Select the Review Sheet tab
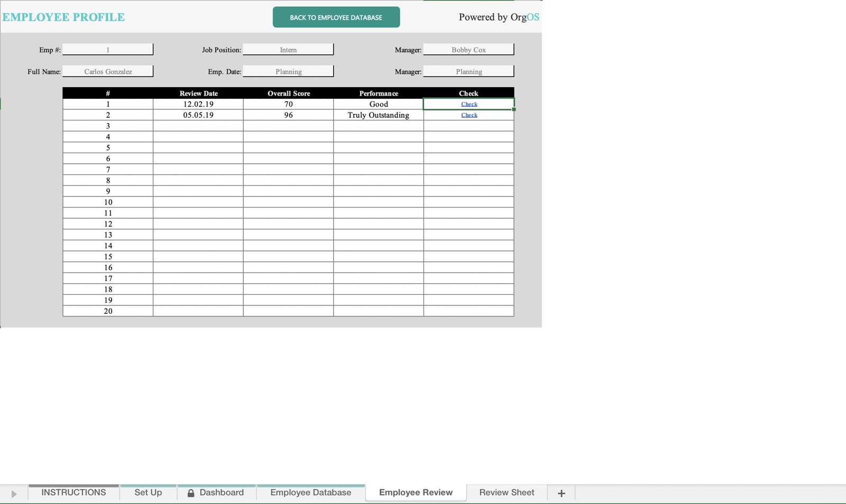The height and width of the screenshot is (504, 846). pyautogui.click(x=507, y=492)
